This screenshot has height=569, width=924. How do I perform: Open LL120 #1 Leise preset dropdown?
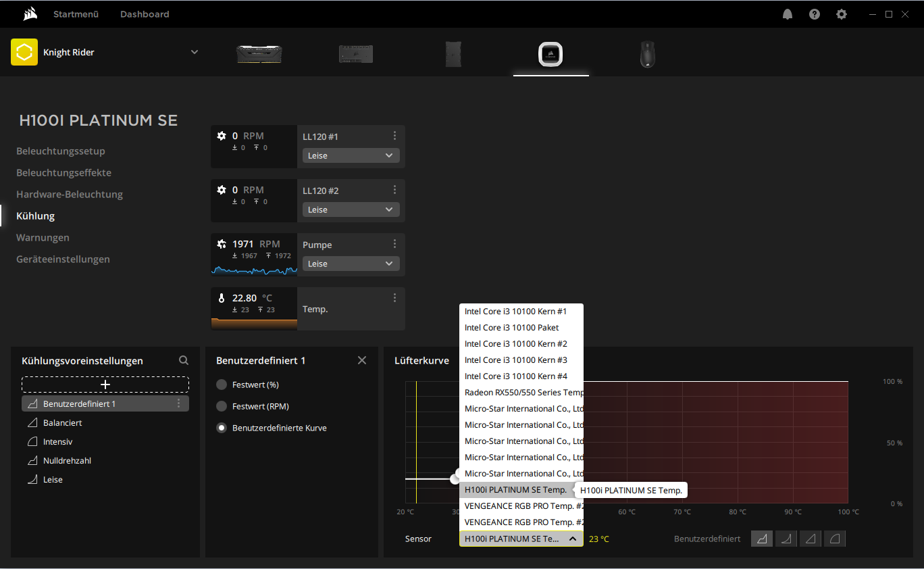(x=351, y=155)
